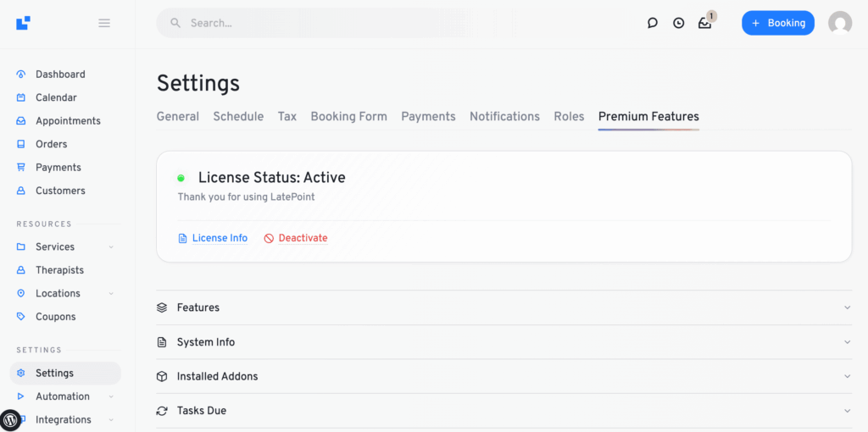Screen dimensions: 868x432
Task: Click the Dashboard sidebar icon
Action: point(21,75)
